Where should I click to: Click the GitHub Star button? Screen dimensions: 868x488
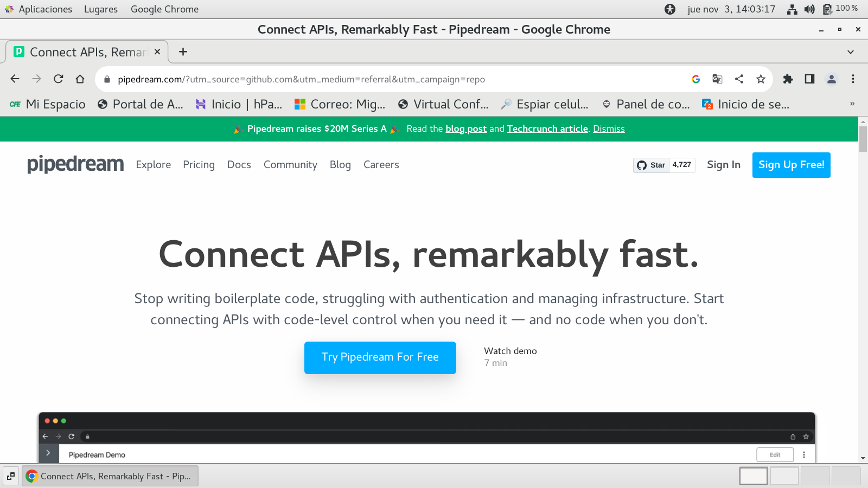point(652,165)
